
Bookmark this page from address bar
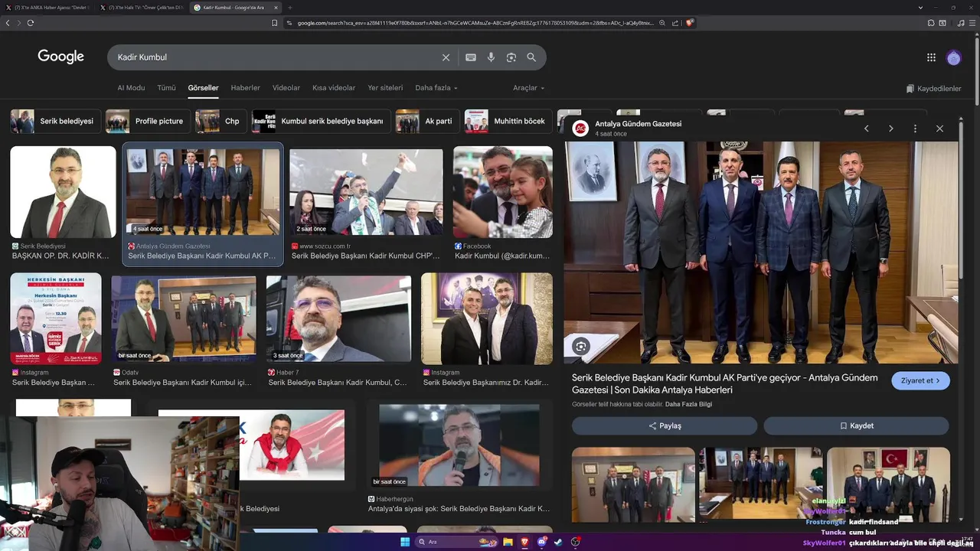pos(274,23)
